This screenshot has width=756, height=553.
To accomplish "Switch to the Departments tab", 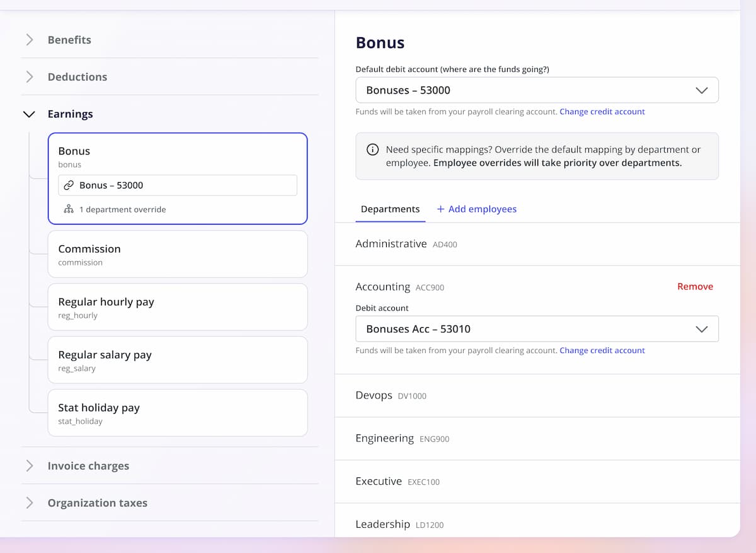I will click(390, 209).
